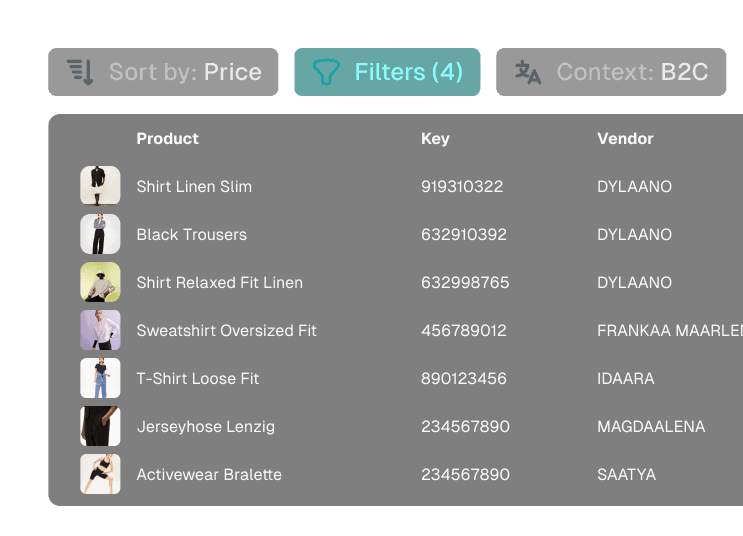Click the Key column header
The image size is (743, 536).
pos(435,139)
